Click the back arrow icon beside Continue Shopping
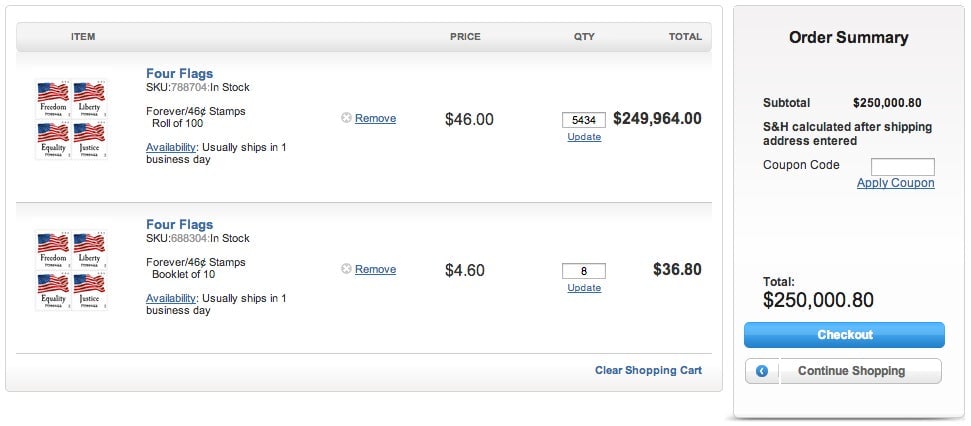Viewport: 971px width, 426px height. (762, 371)
